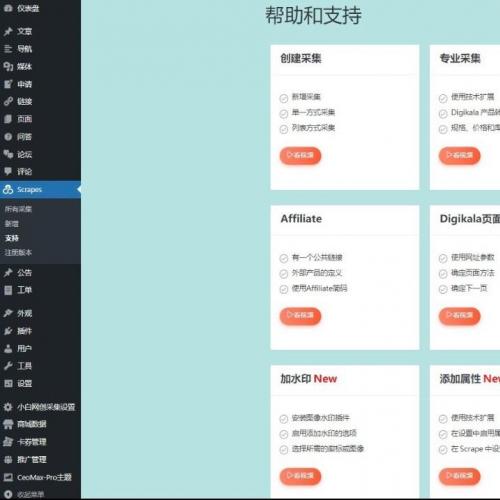Open the 评论 comments bubble icon
Image resolution: width=500 pixels, height=500 pixels.
click(8, 172)
